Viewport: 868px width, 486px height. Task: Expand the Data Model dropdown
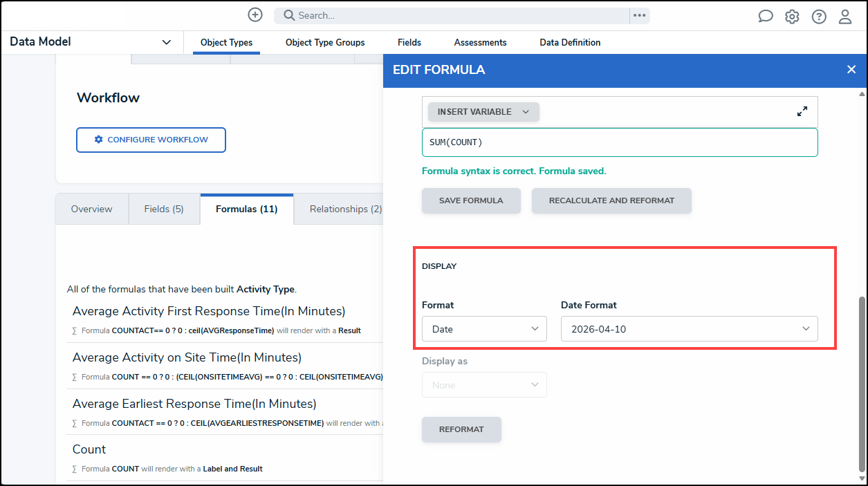[166, 42]
